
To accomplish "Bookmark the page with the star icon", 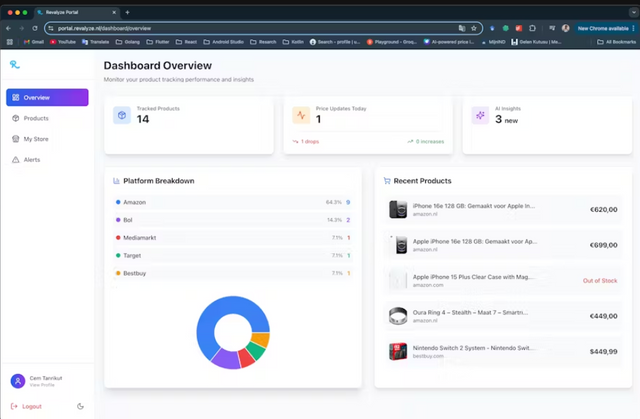I will pyautogui.click(x=474, y=28).
